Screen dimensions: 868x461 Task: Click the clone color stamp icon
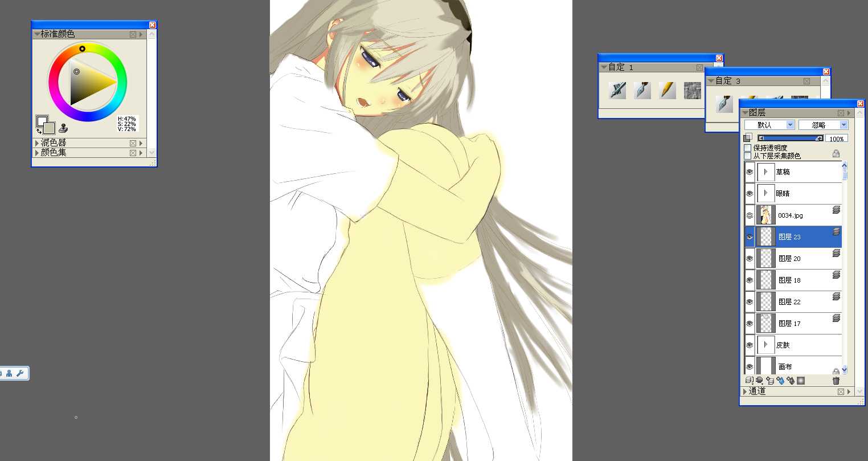coord(63,128)
